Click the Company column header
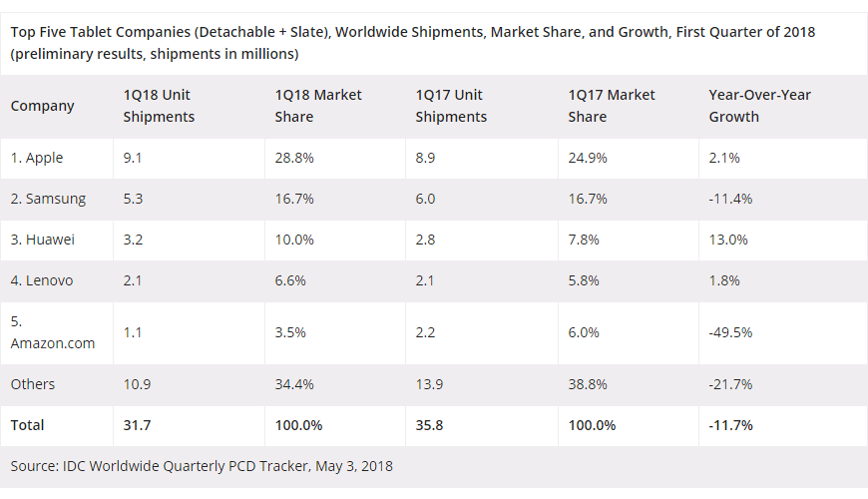The image size is (868, 499). pos(43,106)
